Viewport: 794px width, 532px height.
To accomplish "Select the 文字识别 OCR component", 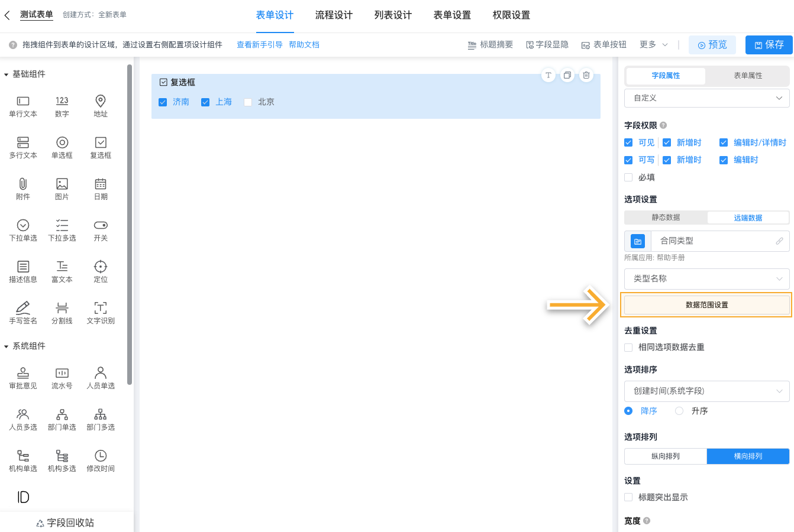I will click(100, 312).
